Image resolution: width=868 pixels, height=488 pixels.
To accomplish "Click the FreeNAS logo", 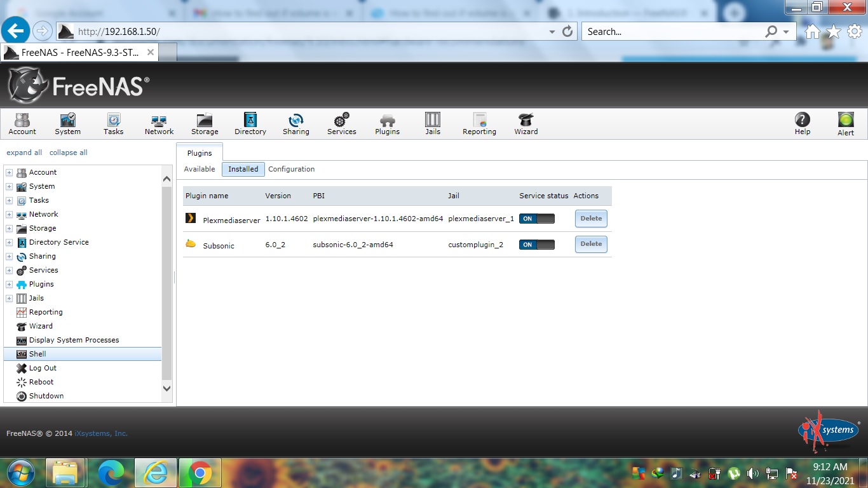I will [x=79, y=85].
